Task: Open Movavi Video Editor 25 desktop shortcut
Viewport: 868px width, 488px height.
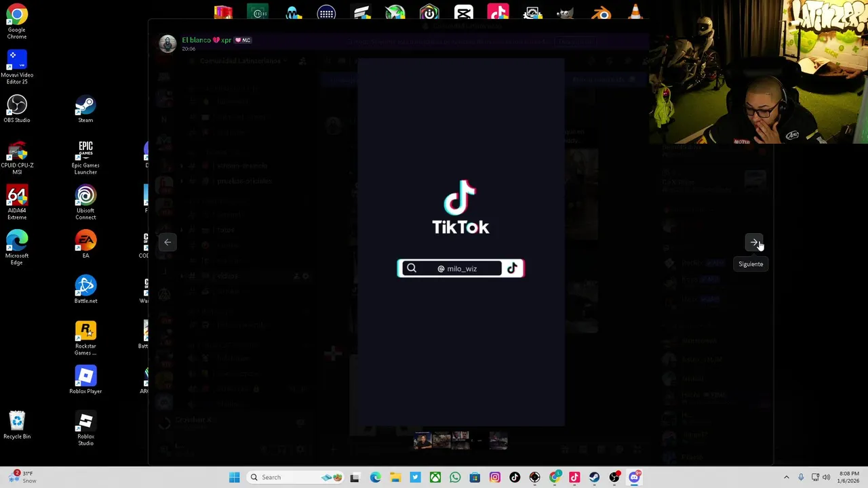Action: point(17,68)
